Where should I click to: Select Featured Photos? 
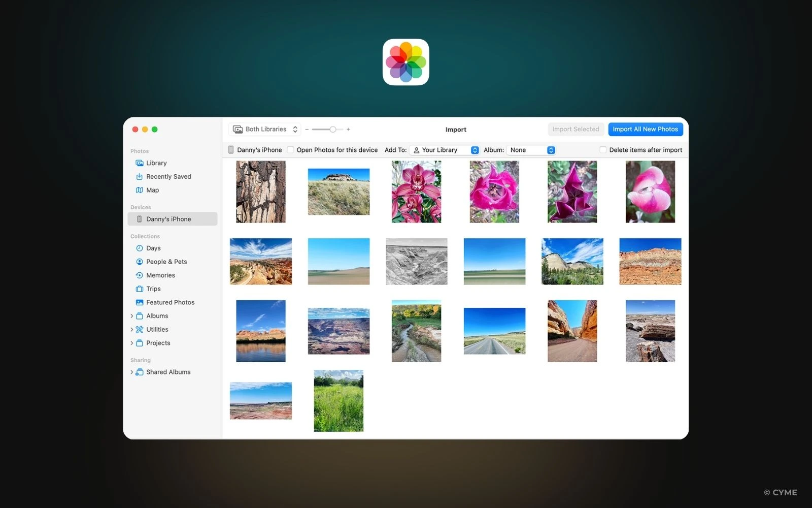[x=170, y=302]
